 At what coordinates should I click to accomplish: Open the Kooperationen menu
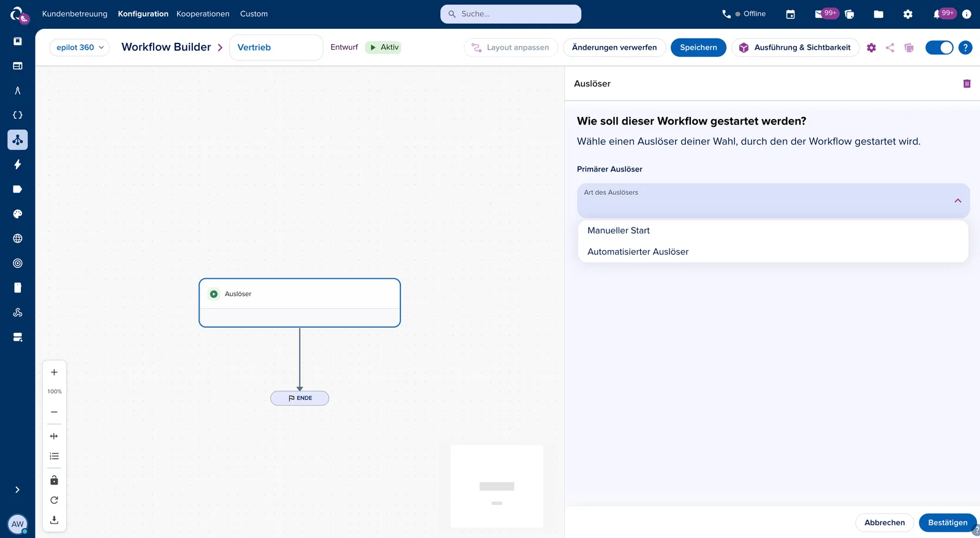203,14
